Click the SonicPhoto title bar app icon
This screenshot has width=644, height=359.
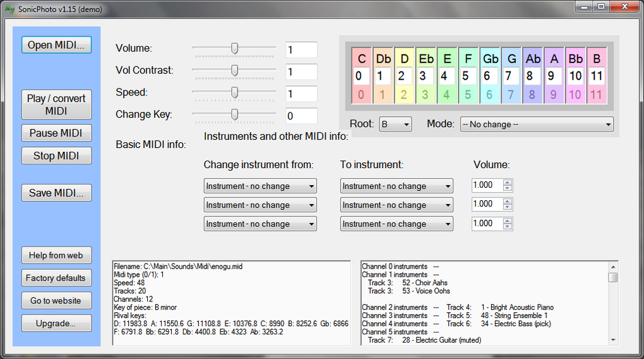[10, 9]
